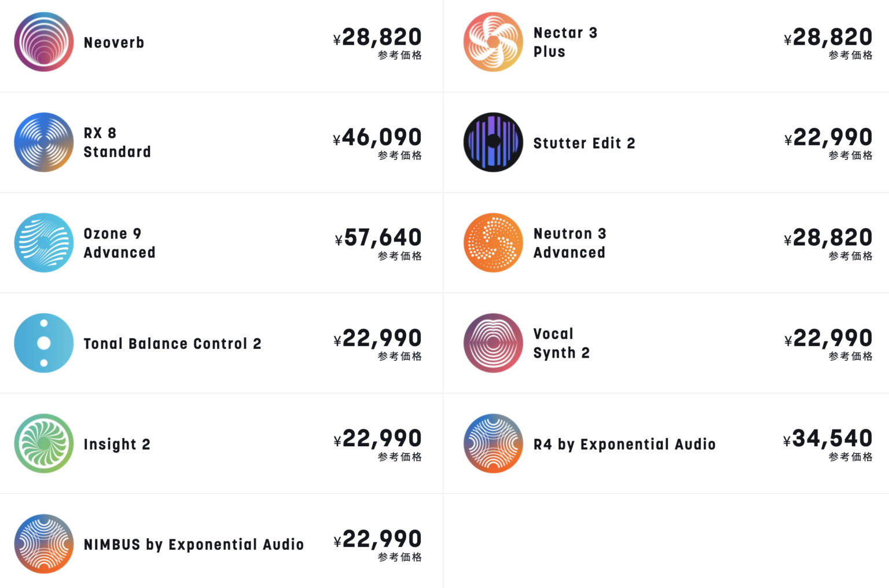The height and width of the screenshot is (588, 889).
Task: Click the NIMBUS by Exponential Audio icon
Action: (44, 544)
